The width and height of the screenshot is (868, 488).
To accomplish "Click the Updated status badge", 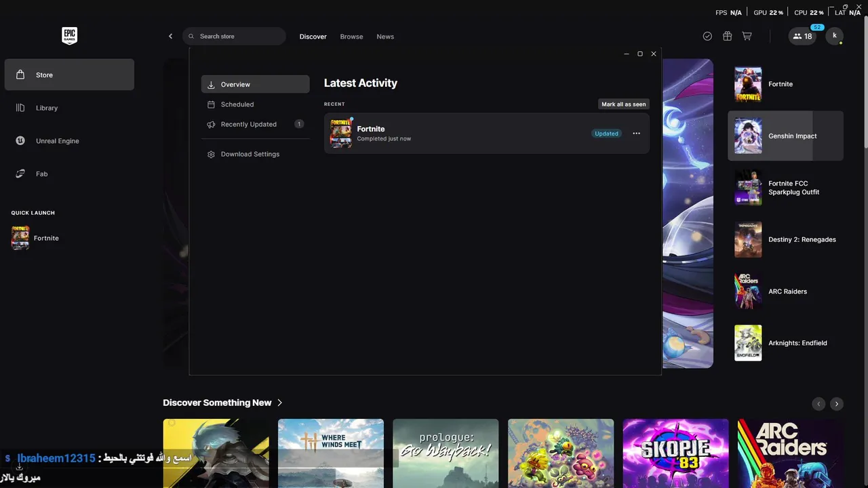I will [606, 134].
